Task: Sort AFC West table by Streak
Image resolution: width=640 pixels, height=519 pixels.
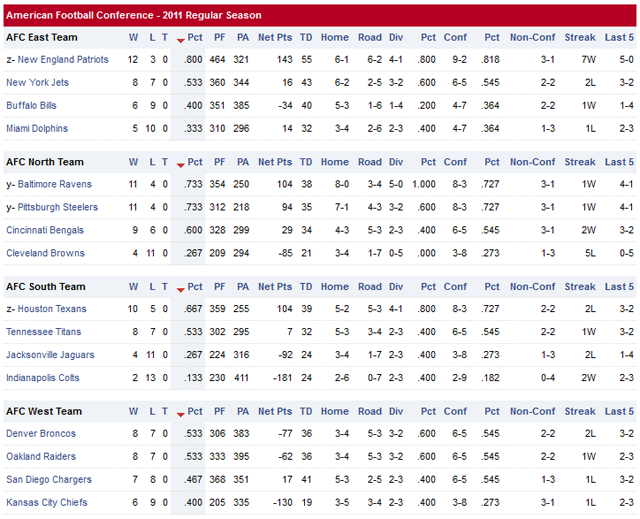Action: pyautogui.click(x=580, y=411)
